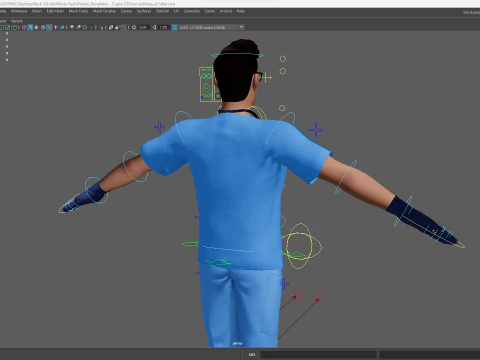Open the Help menu
This screenshot has width=480, height=360.
(241, 11)
